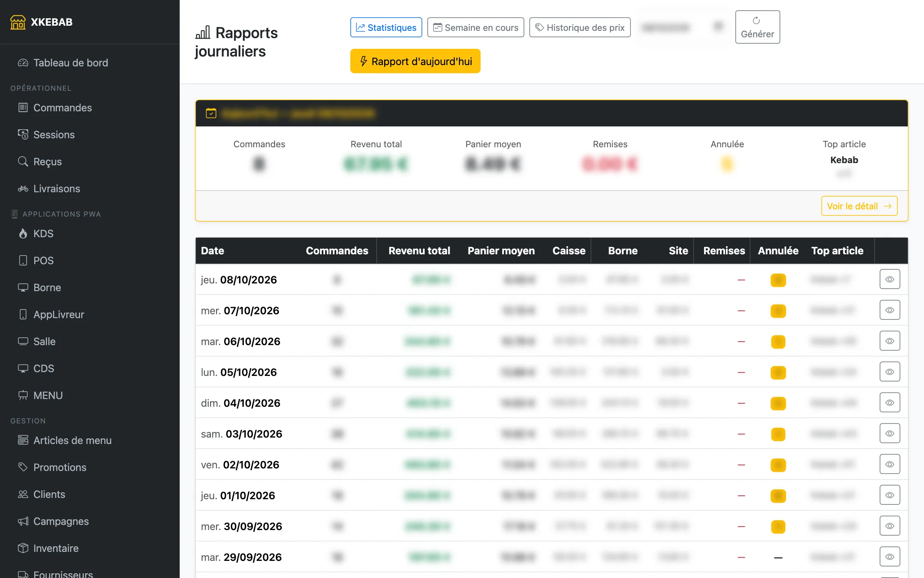This screenshot has width=924, height=578.
Task: Click the Promotions tag icon
Action: (23, 468)
